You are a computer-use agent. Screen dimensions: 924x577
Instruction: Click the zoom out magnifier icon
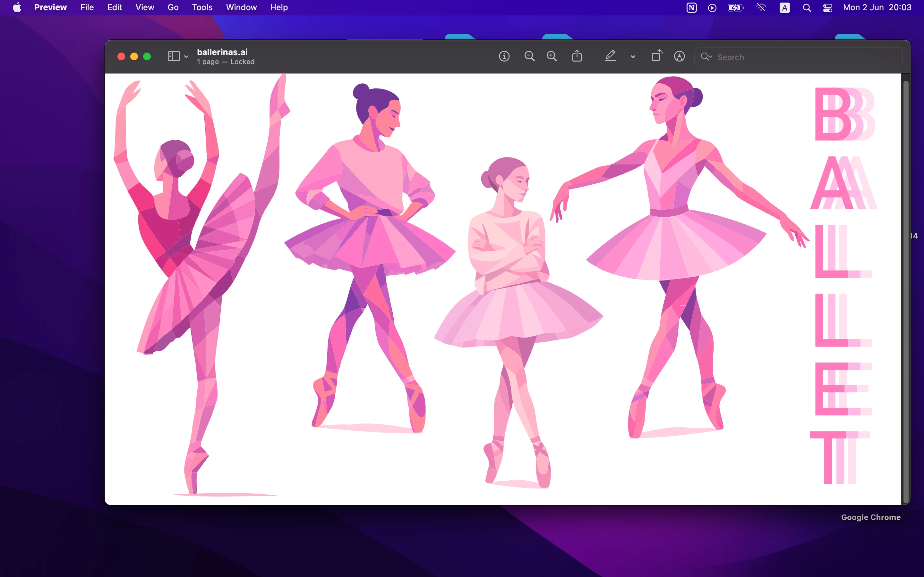click(529, 56)
